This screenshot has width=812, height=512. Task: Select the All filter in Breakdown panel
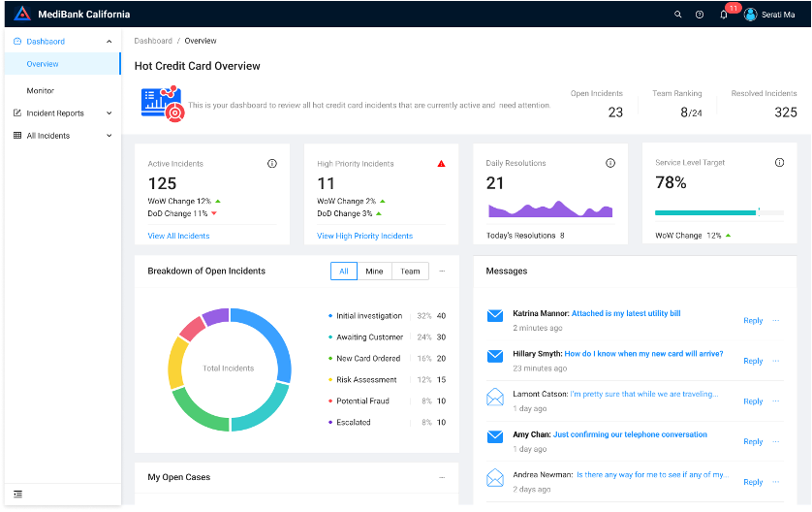343,271
